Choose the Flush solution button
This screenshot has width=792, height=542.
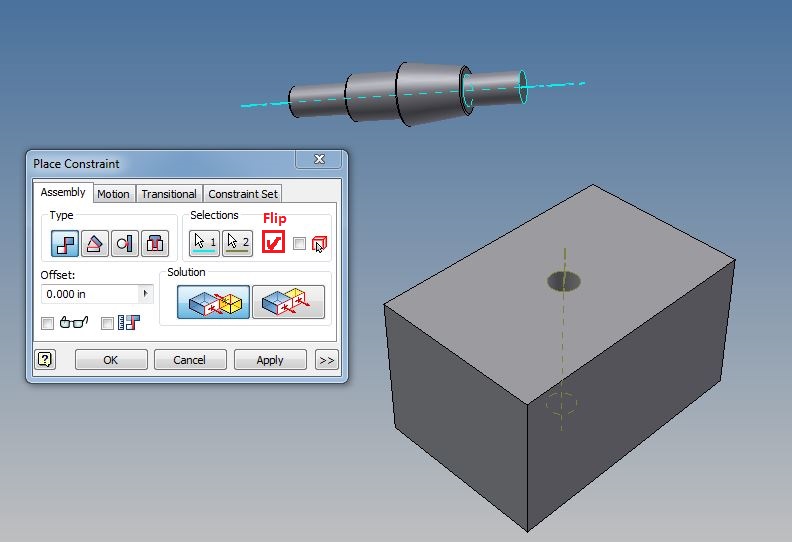[x=288, y=302]
